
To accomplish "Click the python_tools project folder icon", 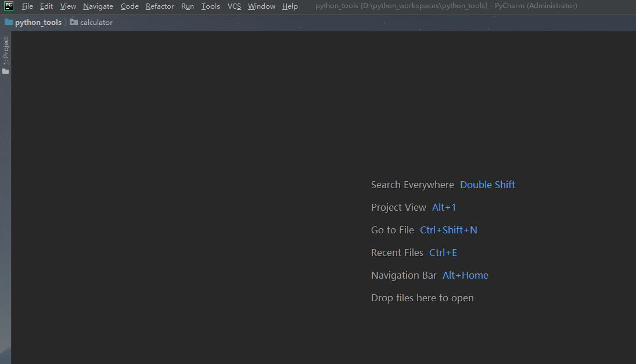I will (x=9, y=22).
